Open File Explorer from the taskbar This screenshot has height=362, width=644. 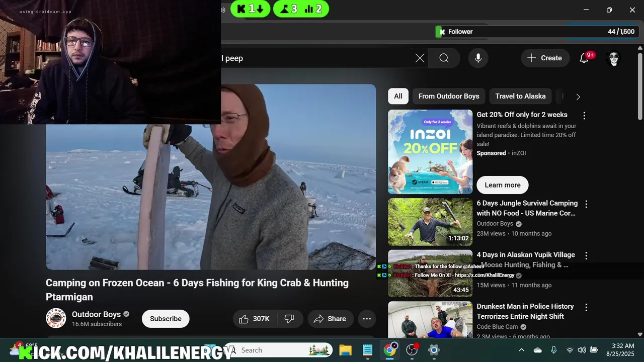(345, 350)
